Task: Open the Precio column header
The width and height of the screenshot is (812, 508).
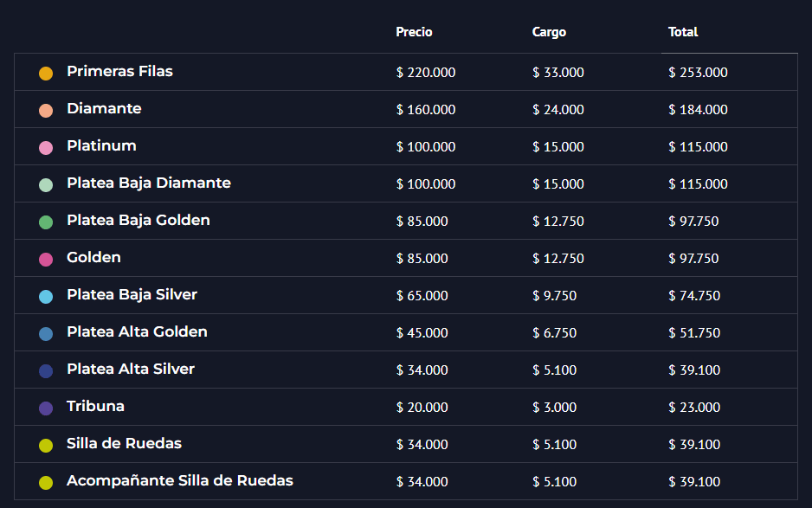Action: click(x=414, y=32)
